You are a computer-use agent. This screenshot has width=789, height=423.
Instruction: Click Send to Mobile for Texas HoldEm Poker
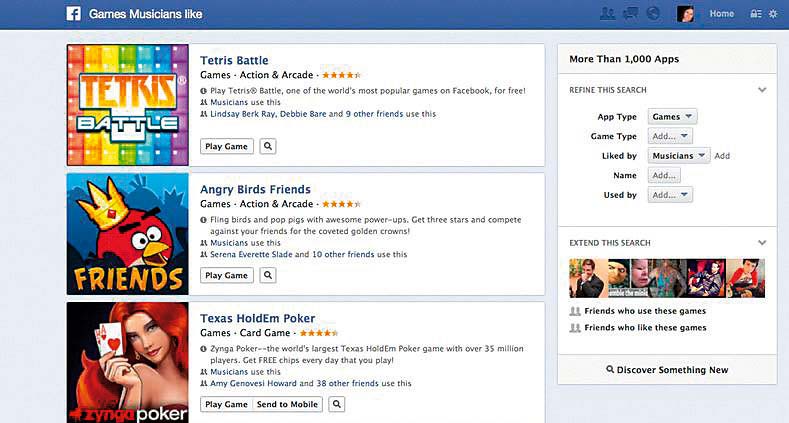(287, 404)
